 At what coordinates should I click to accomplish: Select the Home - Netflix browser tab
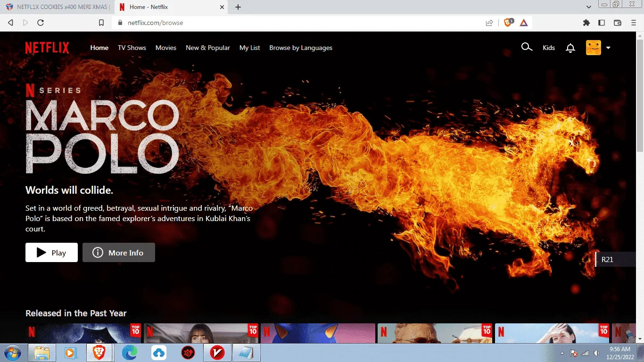[x=171, y=7]
